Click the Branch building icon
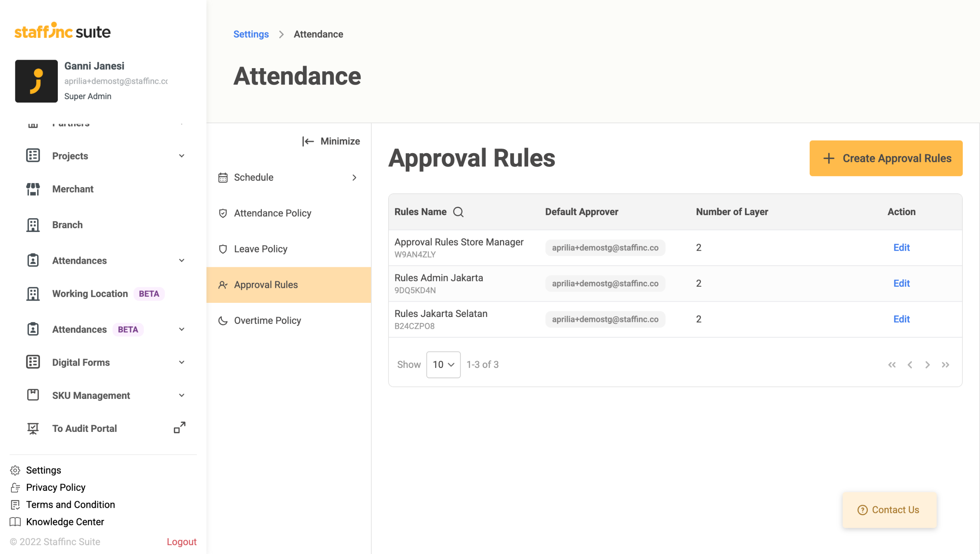 point(33,225)
